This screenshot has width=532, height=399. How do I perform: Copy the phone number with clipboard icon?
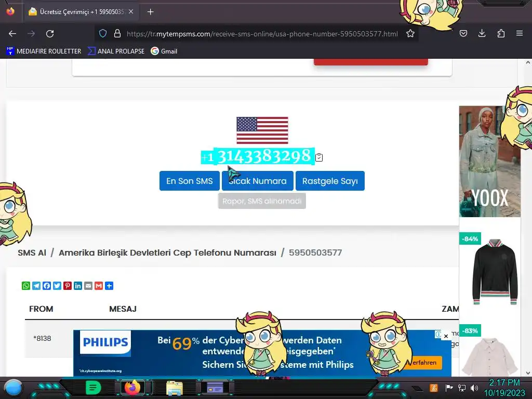point(319,157)
